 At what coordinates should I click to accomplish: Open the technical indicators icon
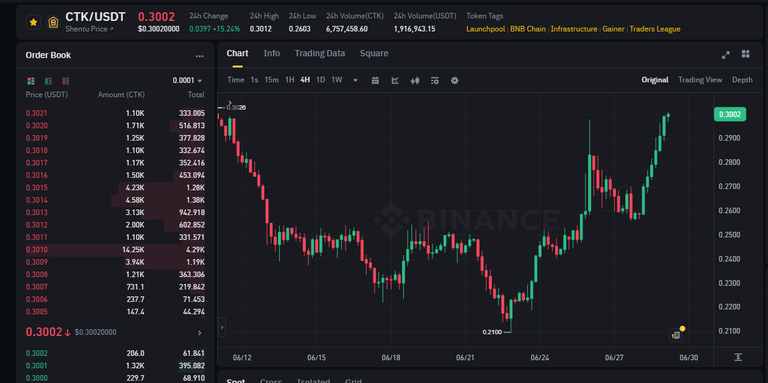point(395,80)
